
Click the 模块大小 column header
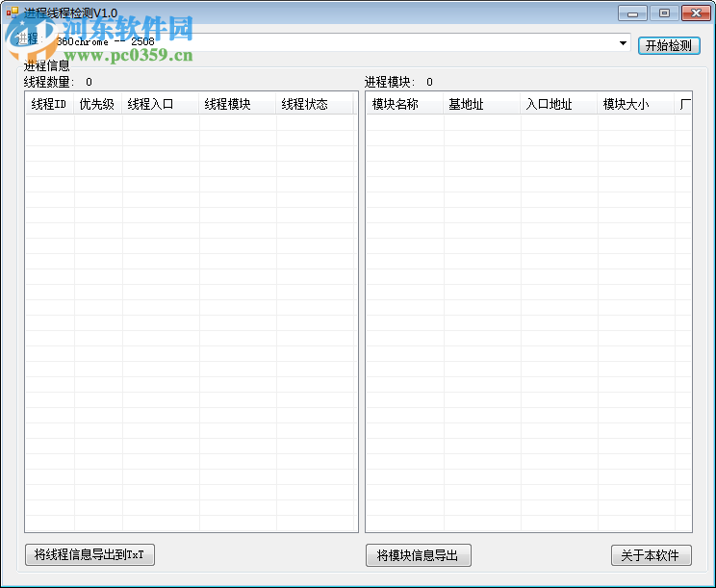pyautogui.click(x=636, y=104)
